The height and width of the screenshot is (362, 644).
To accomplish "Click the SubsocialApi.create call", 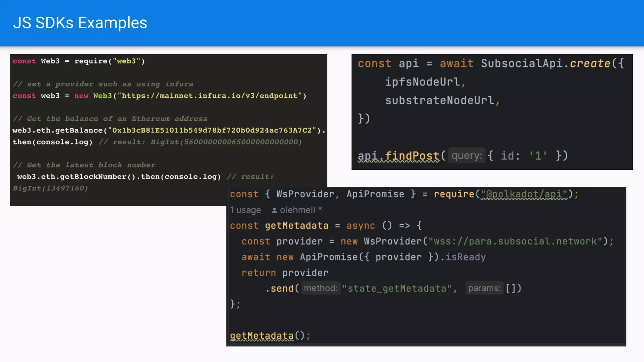I will [x=552, y=63].
